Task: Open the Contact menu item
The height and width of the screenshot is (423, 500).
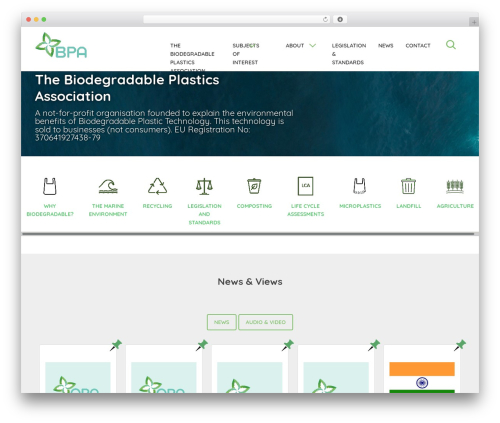Action: [418, 46]
